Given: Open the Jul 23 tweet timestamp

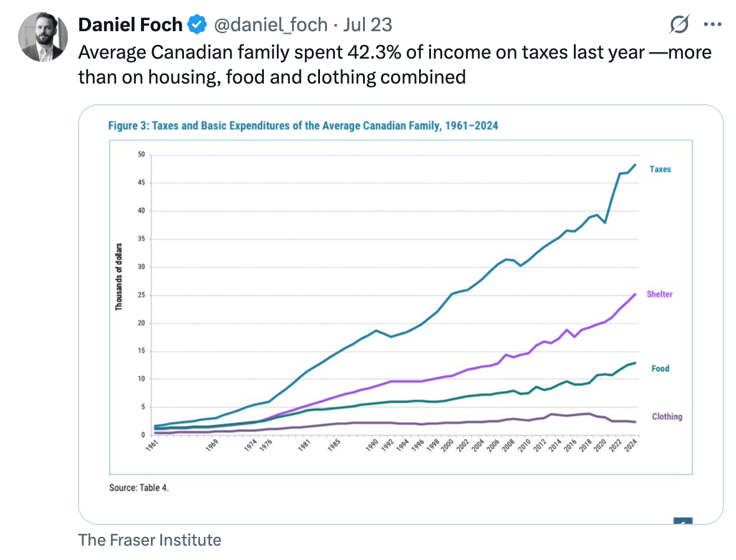Looking at the screenshot, I should point(368,25).
